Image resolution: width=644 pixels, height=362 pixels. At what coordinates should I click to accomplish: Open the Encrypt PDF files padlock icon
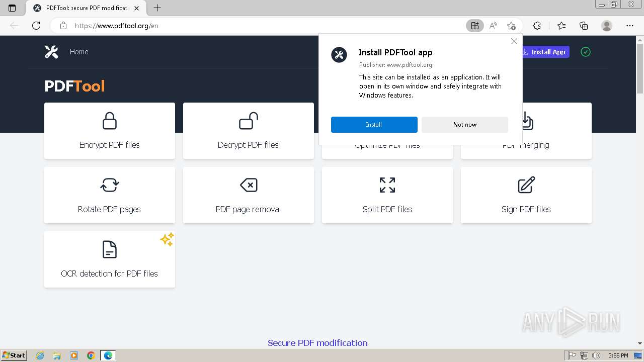pos(110,121)
